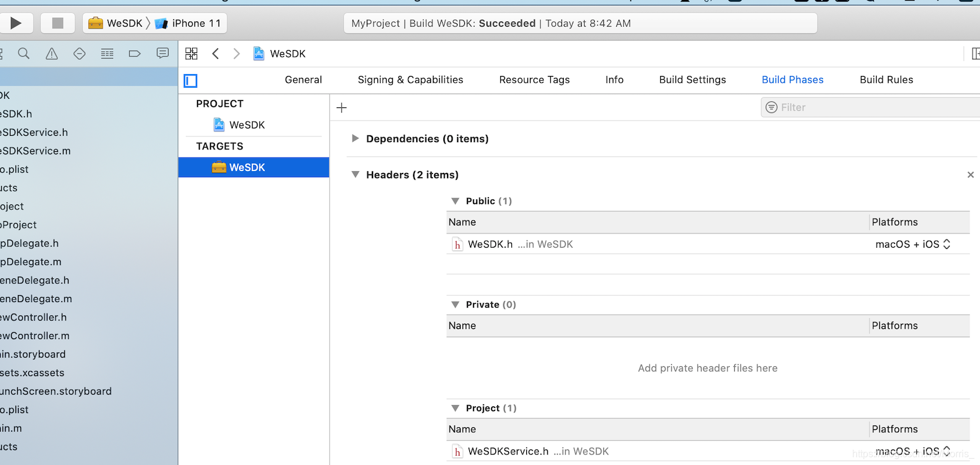Open pDelegate.h in file navigator
The height and width of the screenshot is (465, 980).
[29, 243]
